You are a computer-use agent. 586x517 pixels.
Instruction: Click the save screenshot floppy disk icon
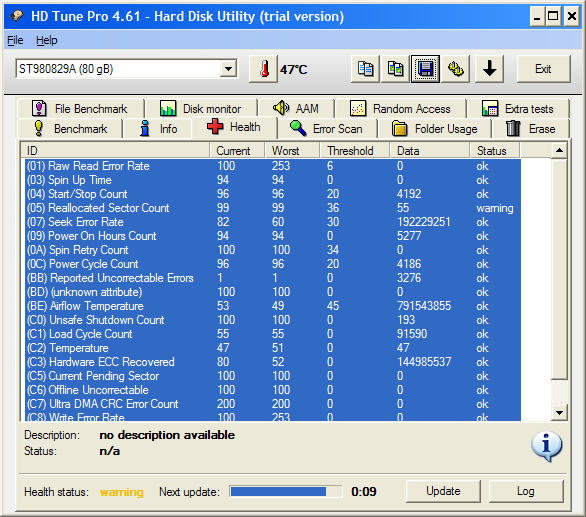[425, 69]
